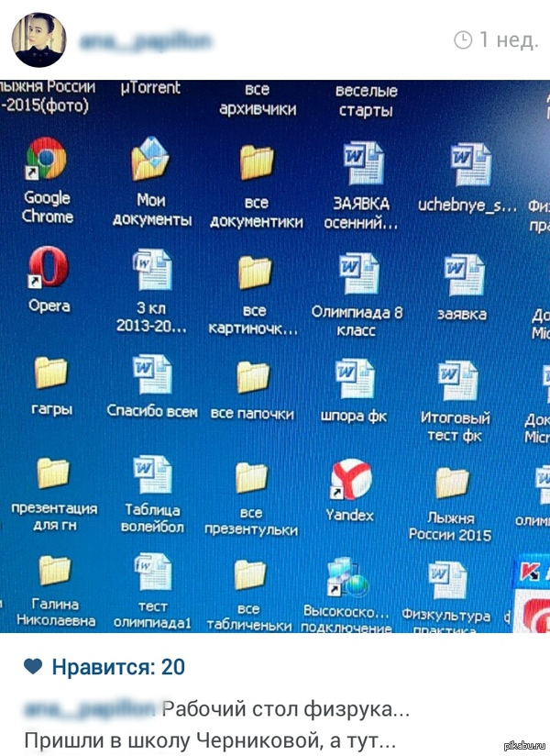Select the Олимпиада 8 класс document
This screenshot has width=550, height=756.
(x=357, y=272)
